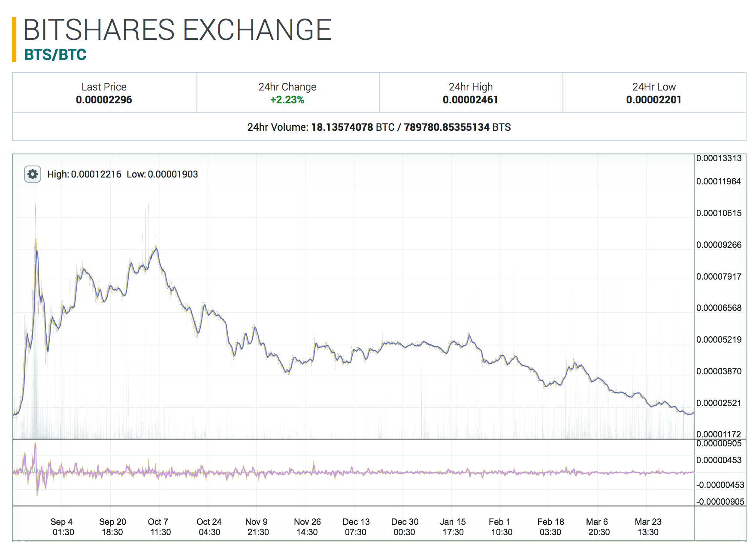Click the Mar 23 13:30 time marker
Viewport: 756px width, 542px height.
[648, 527]
